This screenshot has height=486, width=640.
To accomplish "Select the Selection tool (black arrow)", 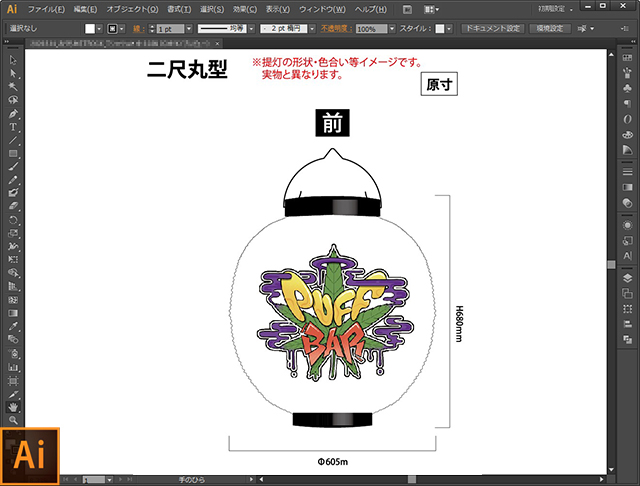I will coord(13,61).
